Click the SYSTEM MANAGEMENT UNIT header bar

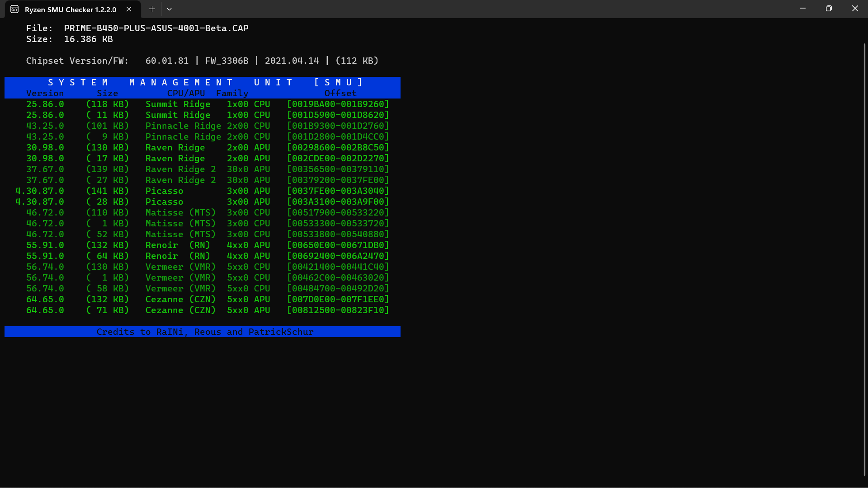202,82
